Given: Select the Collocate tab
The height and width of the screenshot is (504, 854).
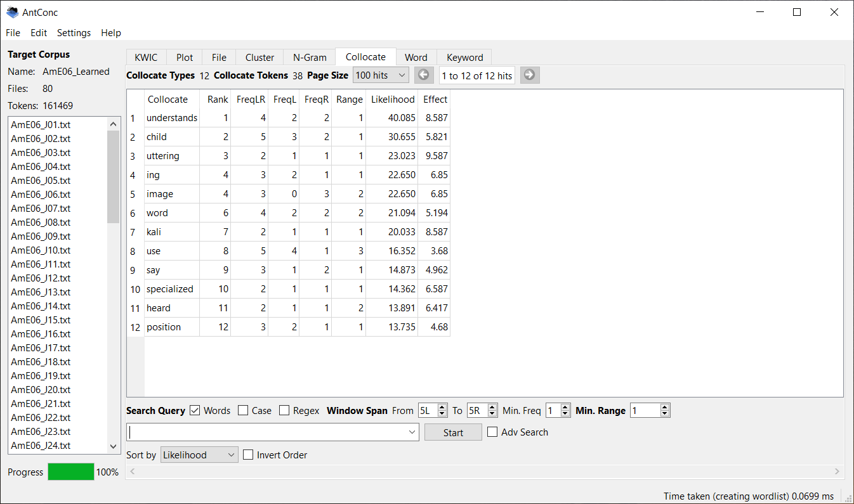Looking at the screenshot, I should (365, 56).
